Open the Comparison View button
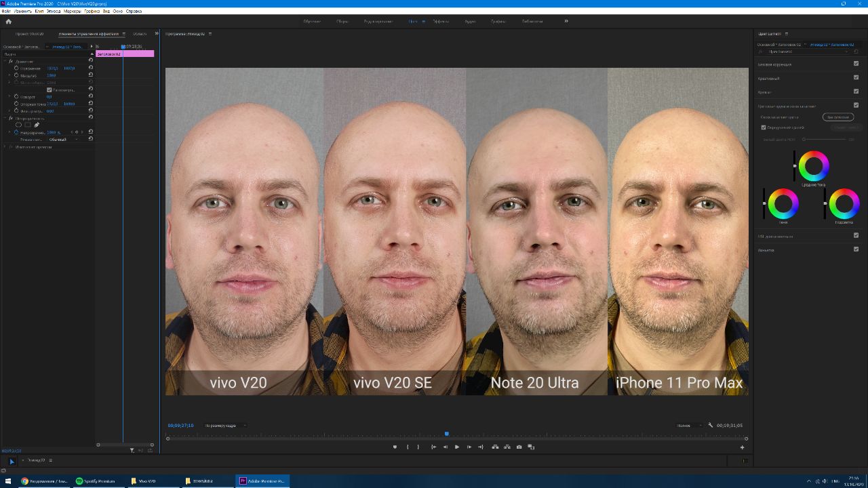The height and width of the screenshot is (488, 868). point(531,447)
